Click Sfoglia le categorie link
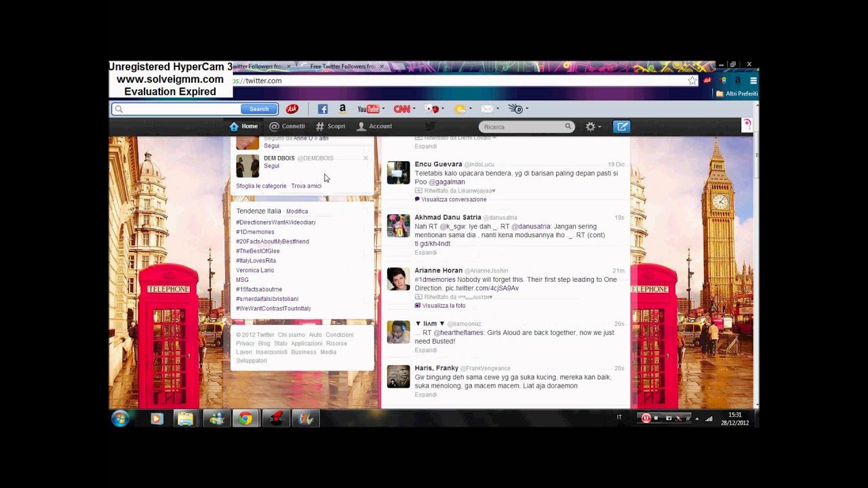The image size is (868, 488). (261, 186)
